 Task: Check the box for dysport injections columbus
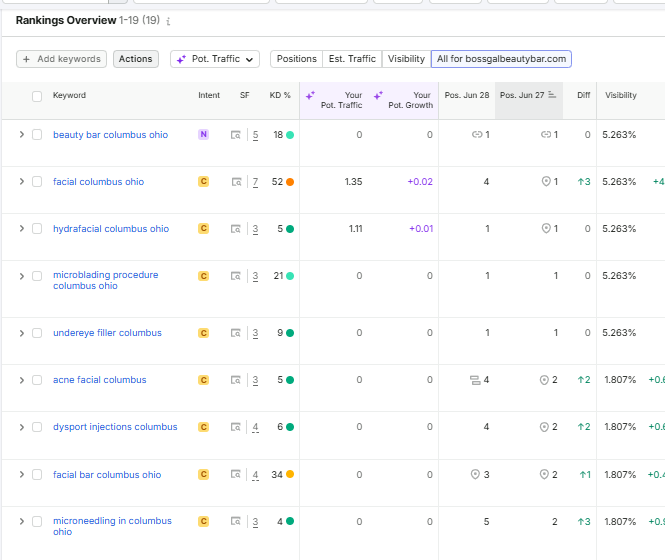point(37,427)
